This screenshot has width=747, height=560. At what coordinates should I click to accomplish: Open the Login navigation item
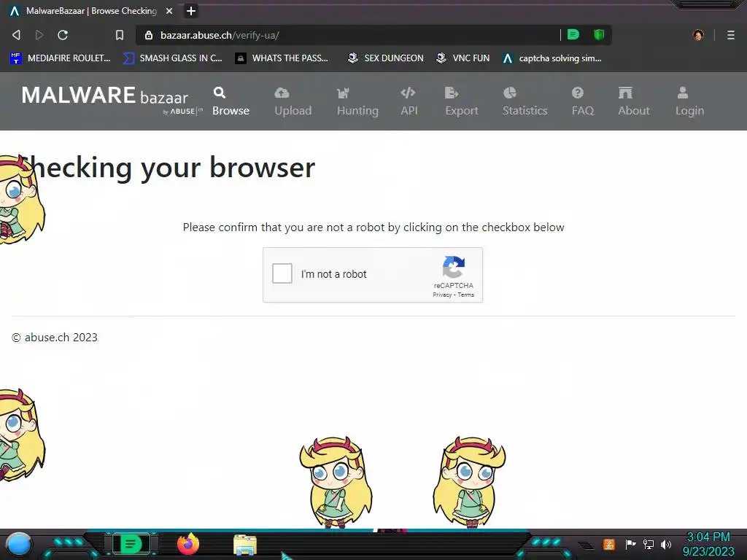tap(689, 101)
